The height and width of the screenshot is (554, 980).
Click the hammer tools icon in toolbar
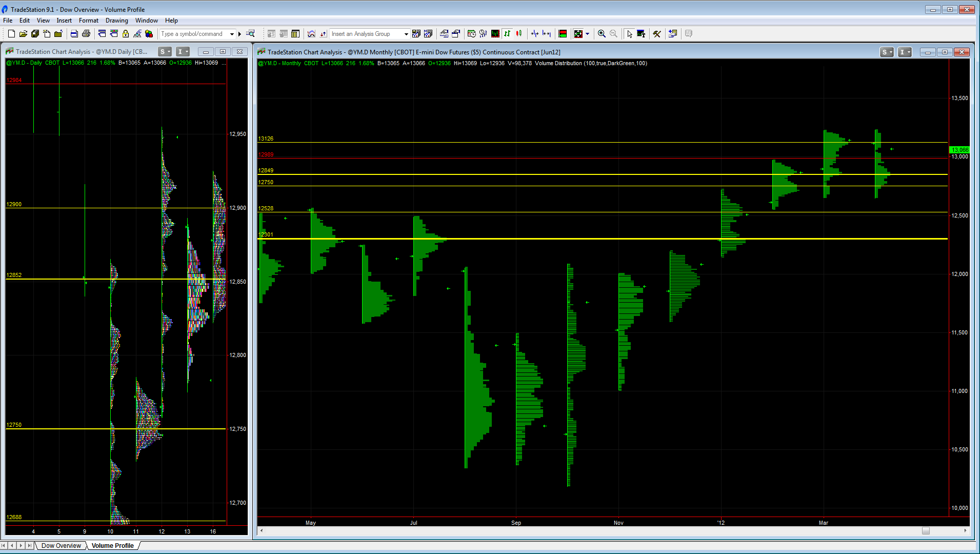pos(657,34)
